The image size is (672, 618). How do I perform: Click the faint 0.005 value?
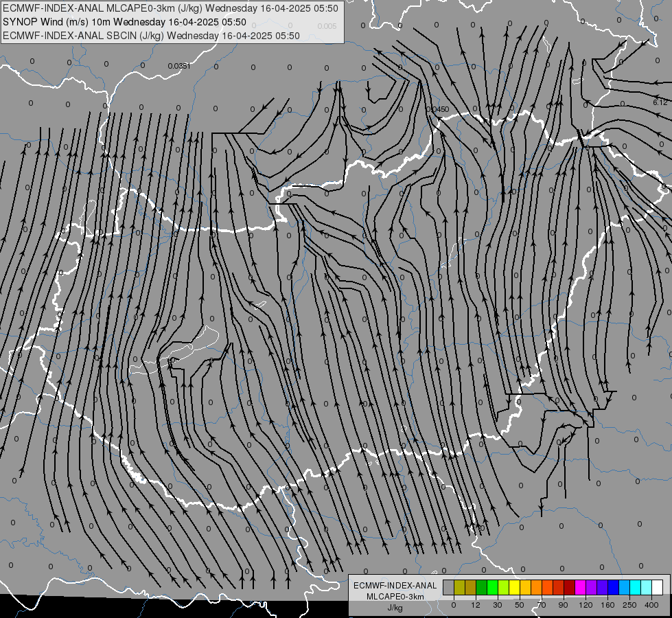pos(327,26)
